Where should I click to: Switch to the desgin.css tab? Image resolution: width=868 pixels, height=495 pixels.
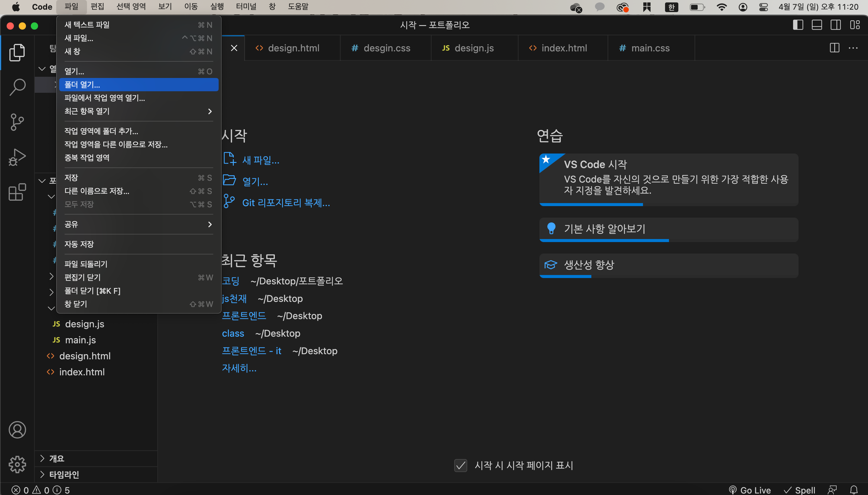(x=385, y=48)
